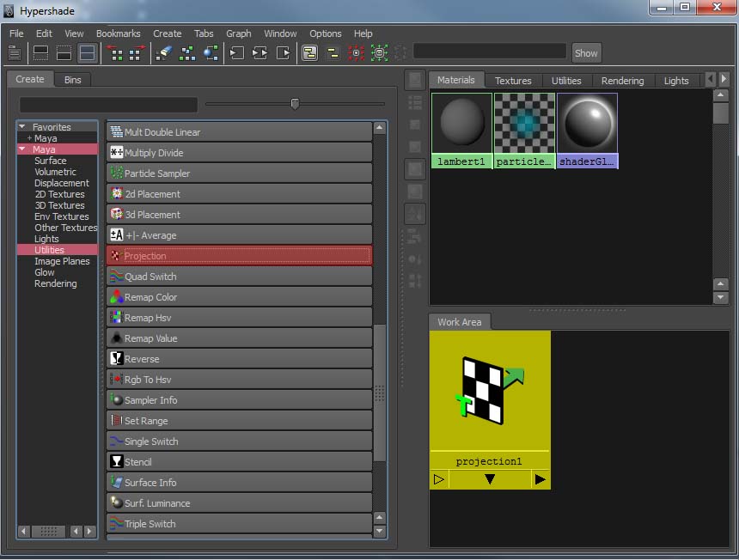Create a Remap Color node
Screen dimensions: 739x560
click(240, 297)
